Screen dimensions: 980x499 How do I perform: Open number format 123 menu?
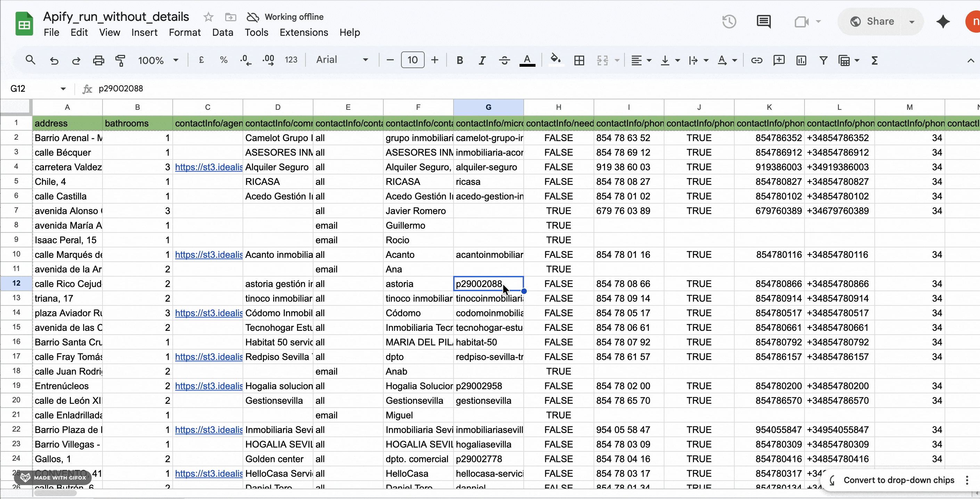click(x=291, y=60)
